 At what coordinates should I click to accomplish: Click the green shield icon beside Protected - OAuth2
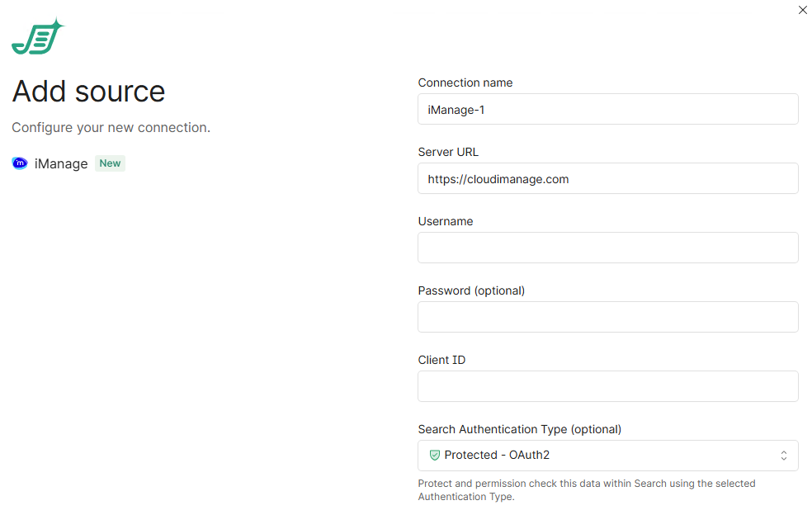click(434, 455)
